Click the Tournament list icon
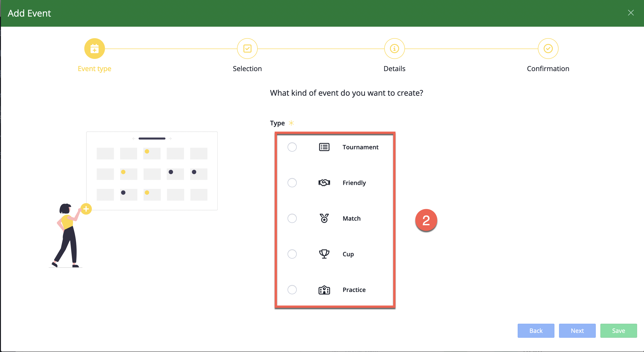Screen dimensions: 644x352 pyautogui.click(x=324, y=147)
